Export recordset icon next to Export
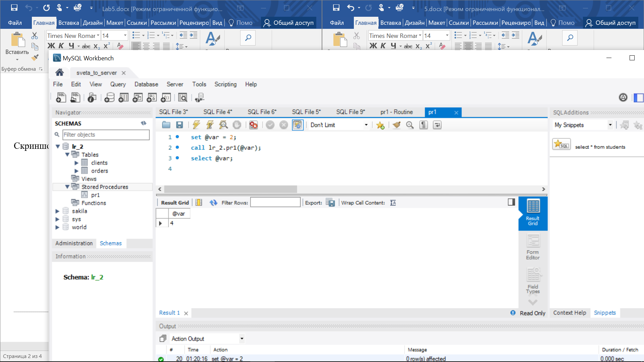The height and width of the screenshot is (362, 644). pos(330,202)
